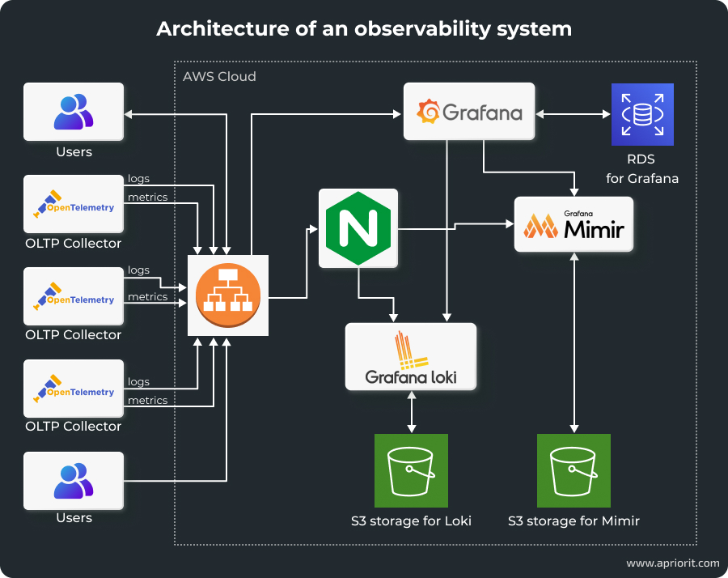This screenshot has height=578, width=728.
Task: Select the topmost OpenTelemetry collector icon
Action: pos(74,204)
